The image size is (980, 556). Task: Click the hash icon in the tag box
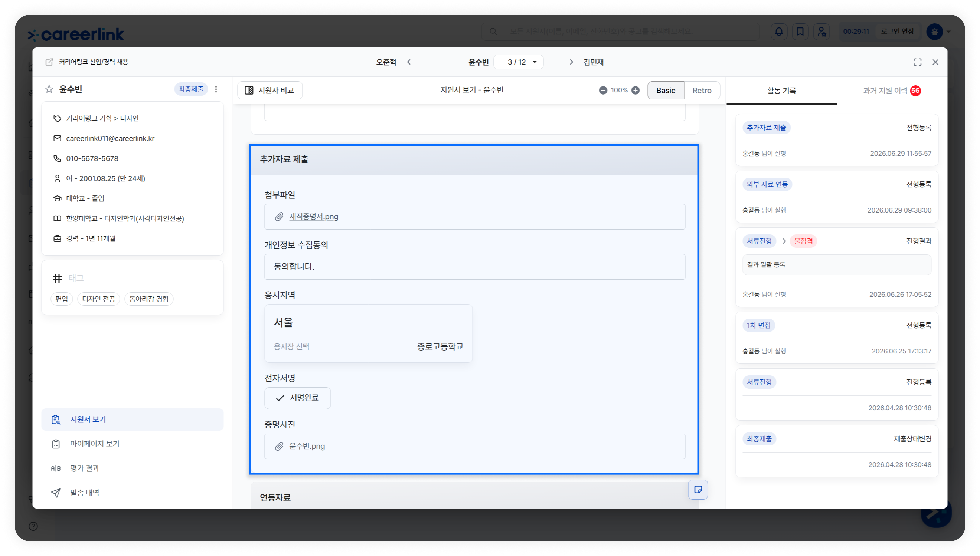pos(57,278)
